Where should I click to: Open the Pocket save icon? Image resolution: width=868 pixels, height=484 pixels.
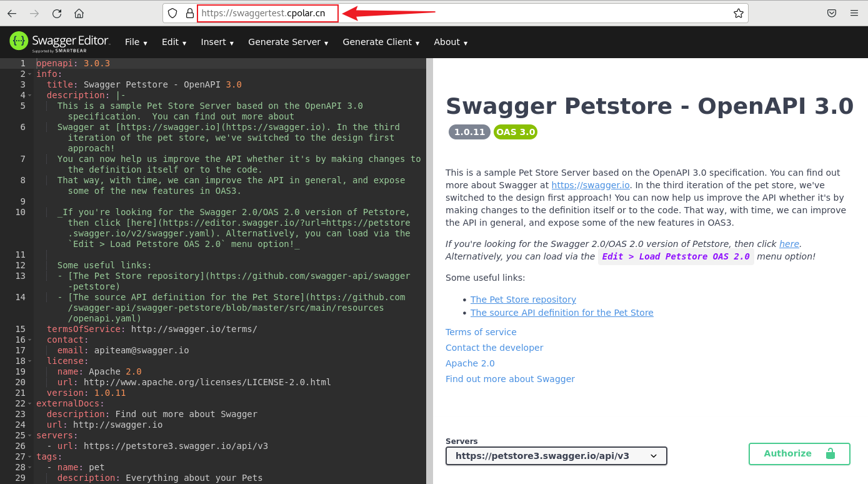coord(832,13)
